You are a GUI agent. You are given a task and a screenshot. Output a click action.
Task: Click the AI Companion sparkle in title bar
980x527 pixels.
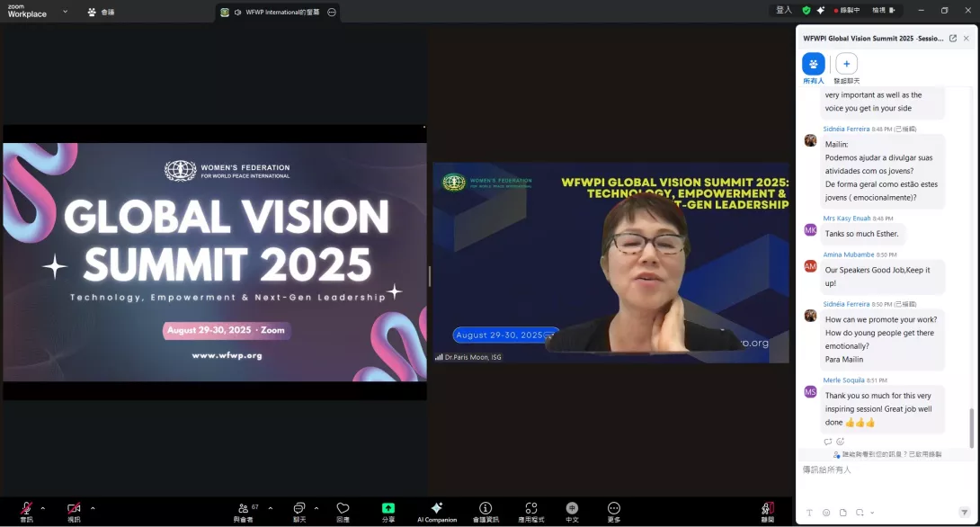pyautogui.click(x=821, y=10)
